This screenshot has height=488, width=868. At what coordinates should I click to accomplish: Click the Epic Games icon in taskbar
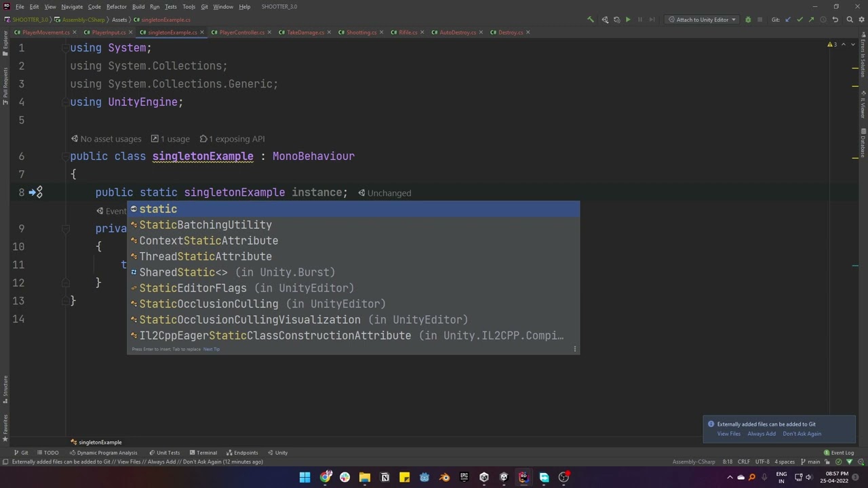point(464,477)
